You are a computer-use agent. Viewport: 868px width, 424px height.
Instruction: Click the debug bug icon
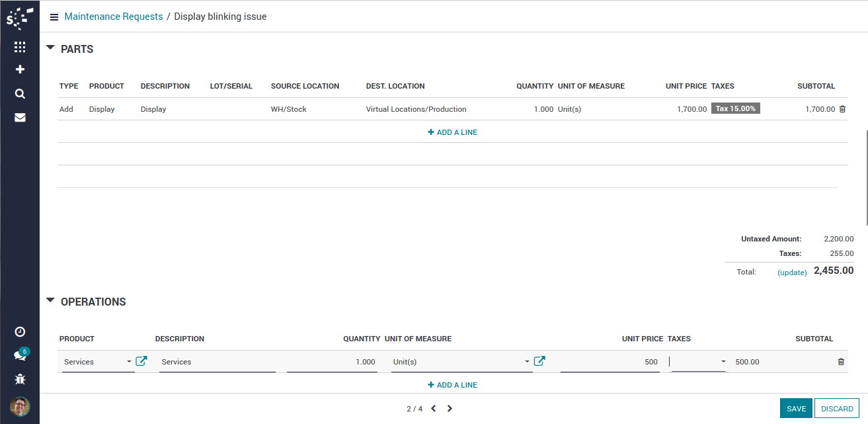20,379
